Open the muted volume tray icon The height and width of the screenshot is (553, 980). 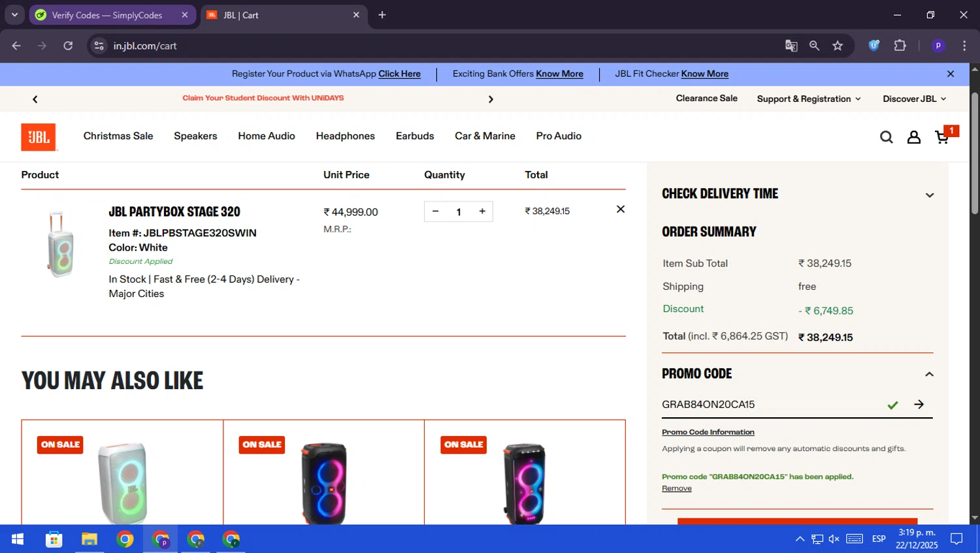[x=834, y=539]
